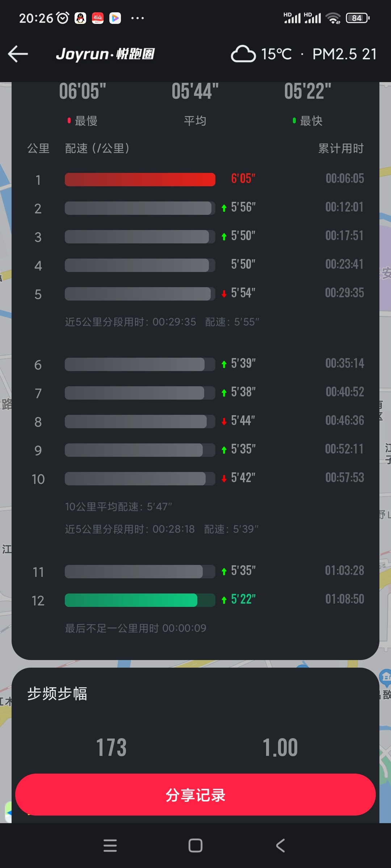Tap the cloudy weather icon
This screenshot has height=868, width=391.
tap(243, 54)
